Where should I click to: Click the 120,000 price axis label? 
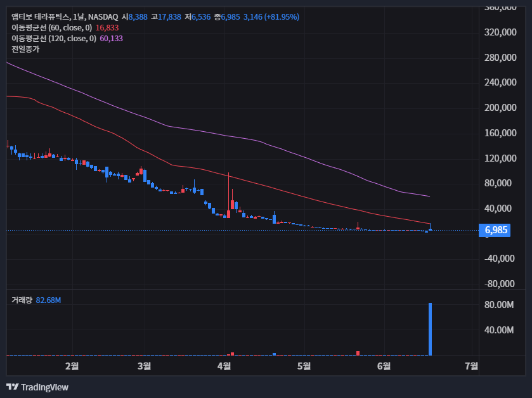(500, 158)
